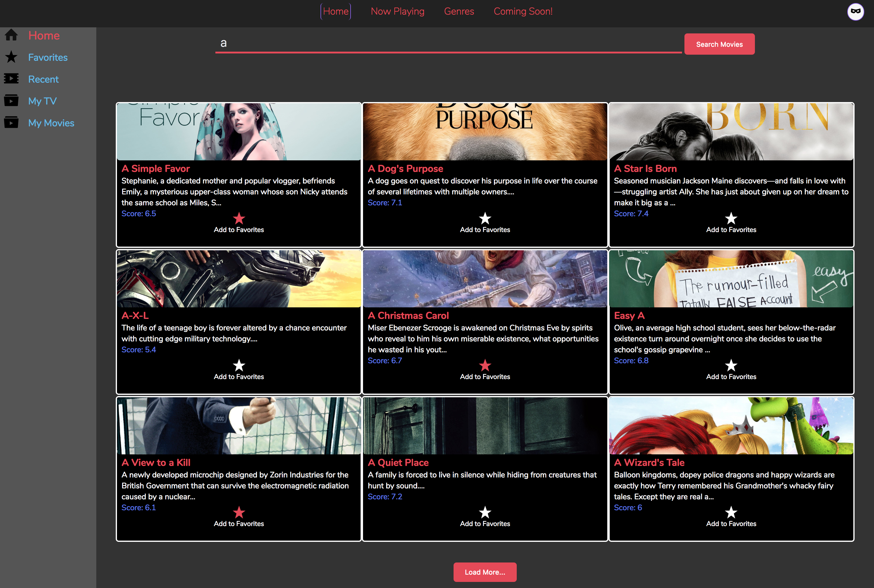Focus the movie search text field

448,43
